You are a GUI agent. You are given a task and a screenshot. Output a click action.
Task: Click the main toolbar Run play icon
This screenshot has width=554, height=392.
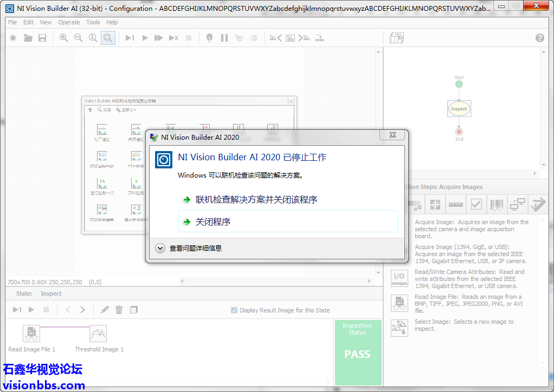pos(145,38)
